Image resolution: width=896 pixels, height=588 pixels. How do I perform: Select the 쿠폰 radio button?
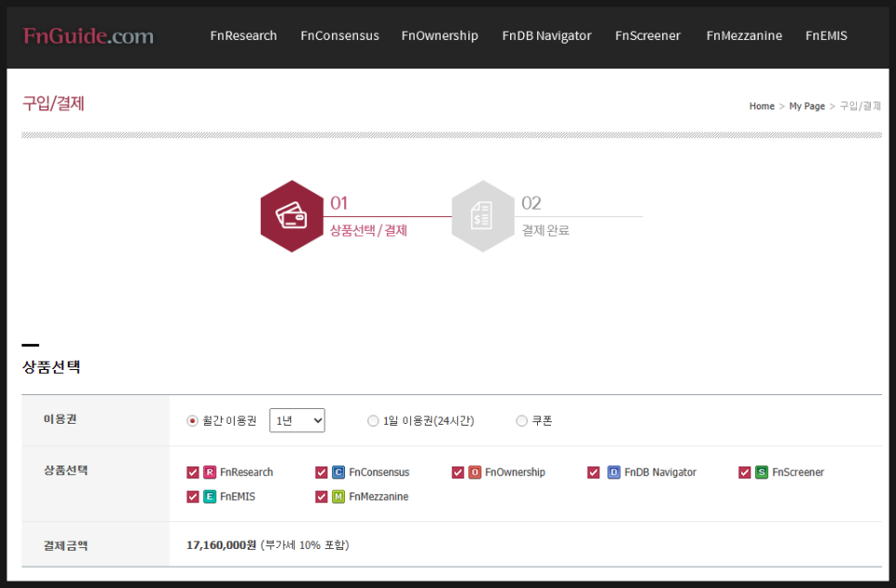point(521,421)
